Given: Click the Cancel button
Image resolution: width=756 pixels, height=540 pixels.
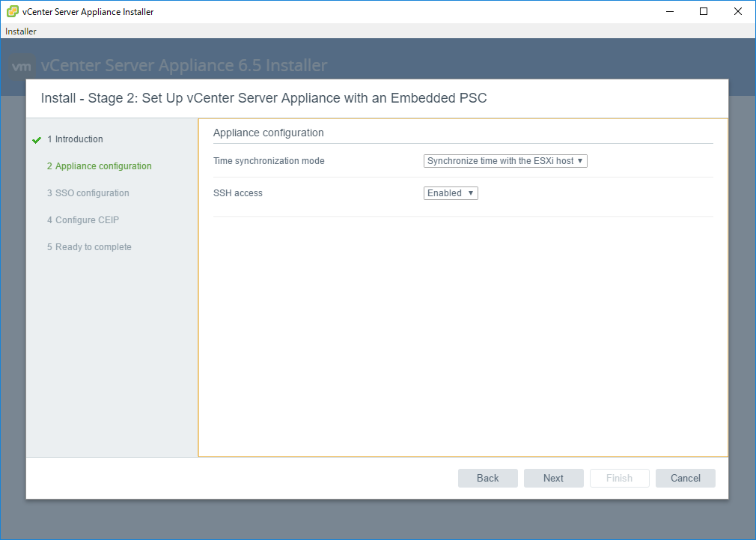Looking at the screenshot, I should coord(686,479).
